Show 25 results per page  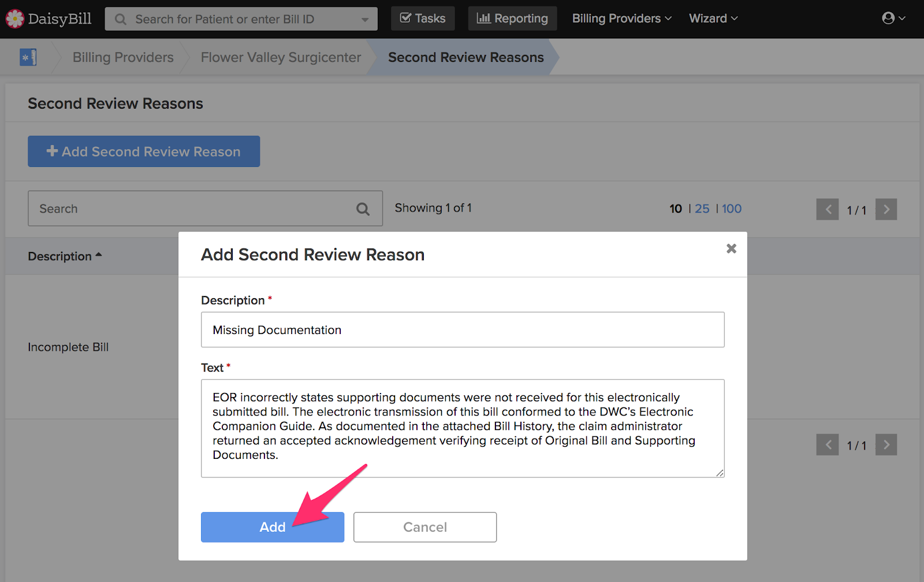(702, 209)
